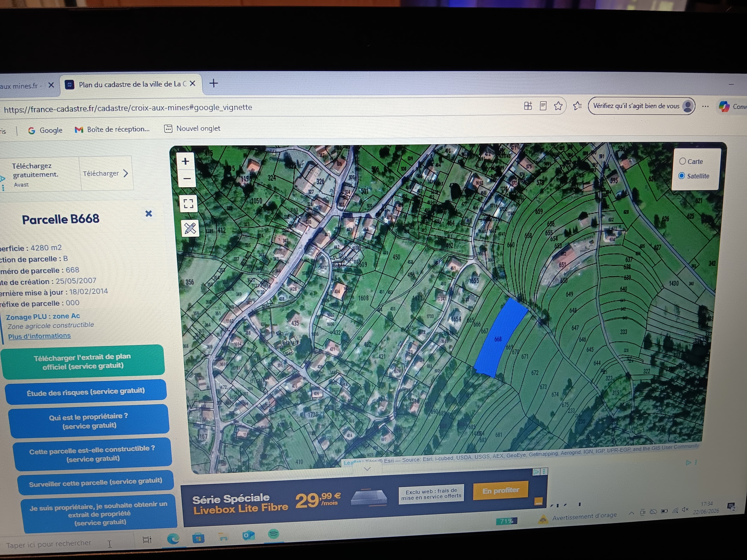Expand the hidden system tray icons chevron
Image resolution: width=747 pixels, height=560 pixels.
(x=631, y=513)
